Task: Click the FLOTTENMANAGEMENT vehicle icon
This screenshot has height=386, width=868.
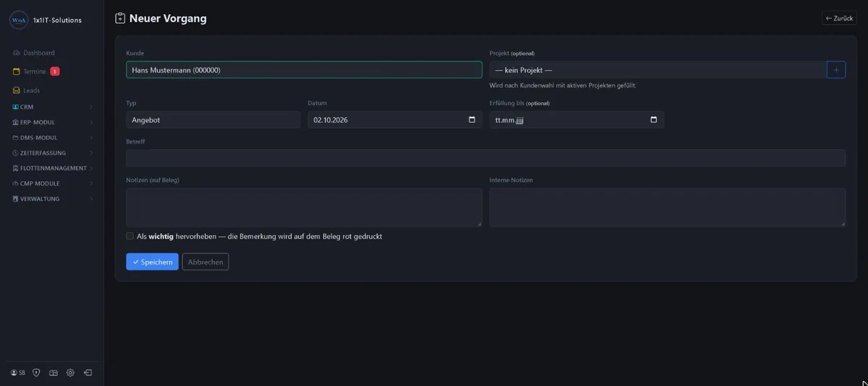Action: 15,168
